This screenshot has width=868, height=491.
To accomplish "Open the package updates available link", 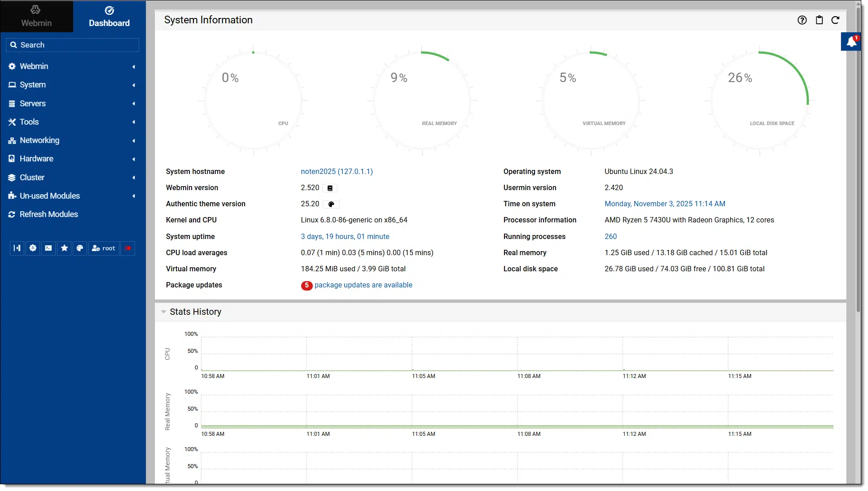I will 363,285.
